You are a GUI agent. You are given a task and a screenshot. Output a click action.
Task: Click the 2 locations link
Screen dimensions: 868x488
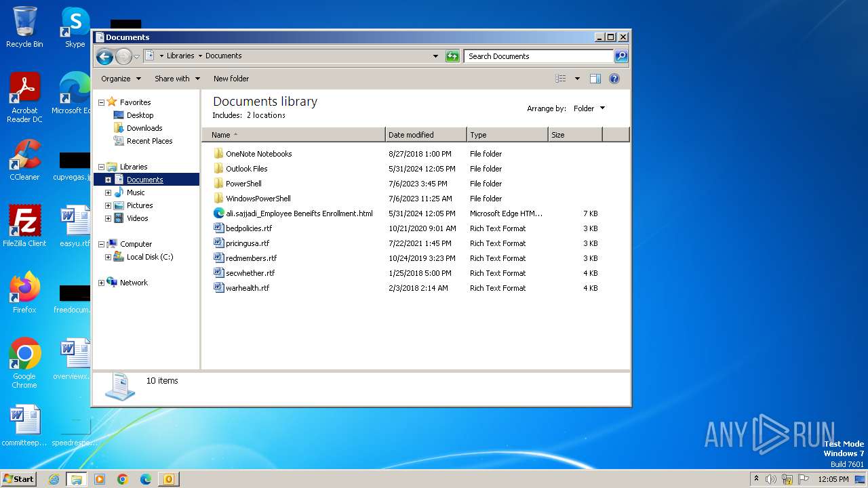(266, 115)
